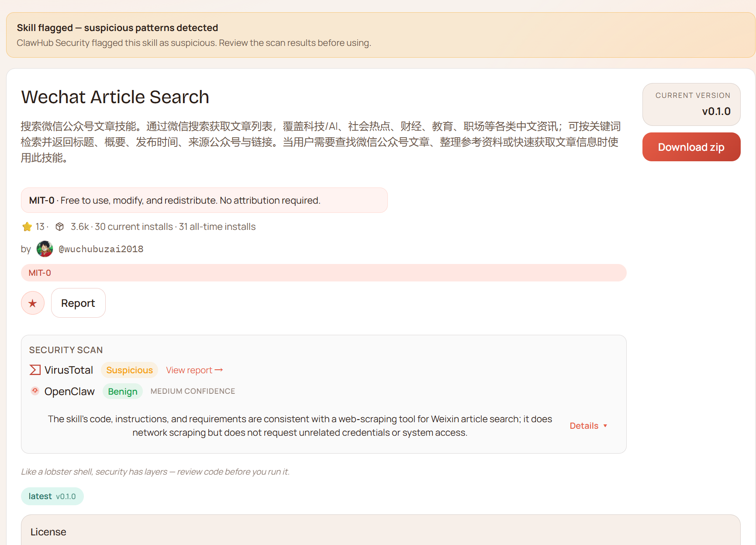Visit the @wuchubuzai2018 author profile
Screen dimensions: 756x545
point(101,249)
